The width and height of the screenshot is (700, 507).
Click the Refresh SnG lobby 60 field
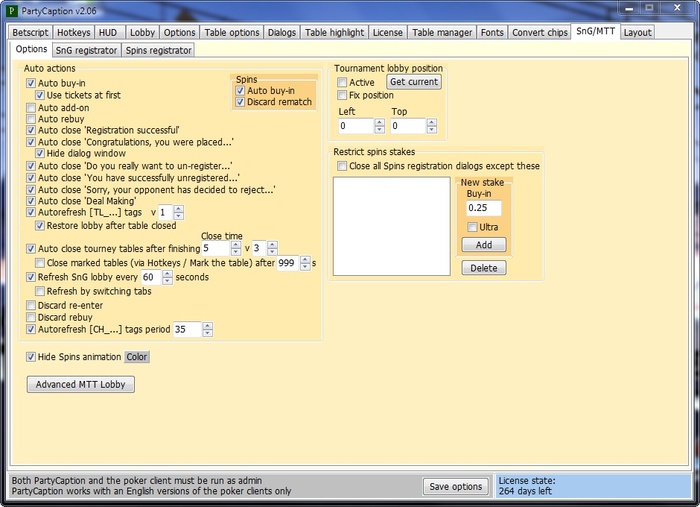point(151,277)
